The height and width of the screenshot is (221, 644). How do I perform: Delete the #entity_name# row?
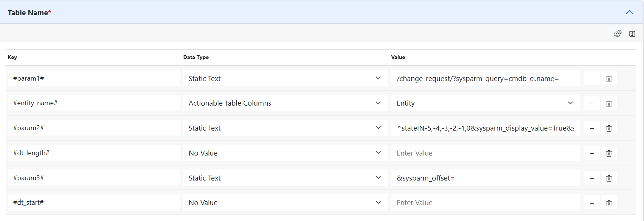[x=609, y=103]
